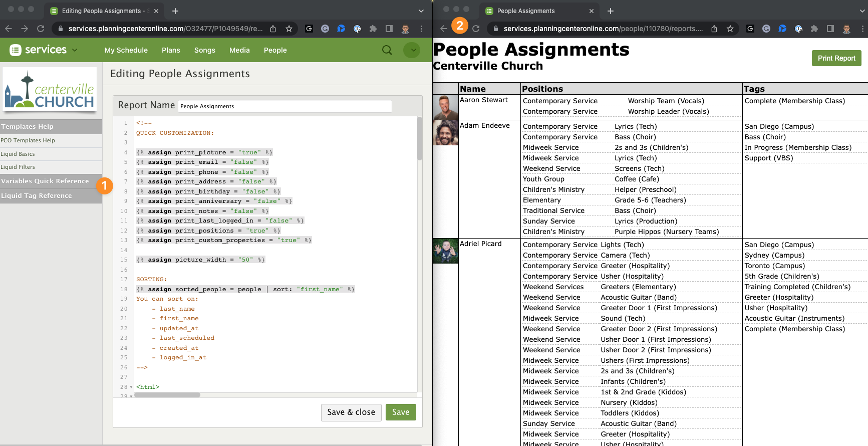The width and height of the screenshot is (868, 446).
Task: Expand the tab search chevron in left window
Action: coord(421,11)
